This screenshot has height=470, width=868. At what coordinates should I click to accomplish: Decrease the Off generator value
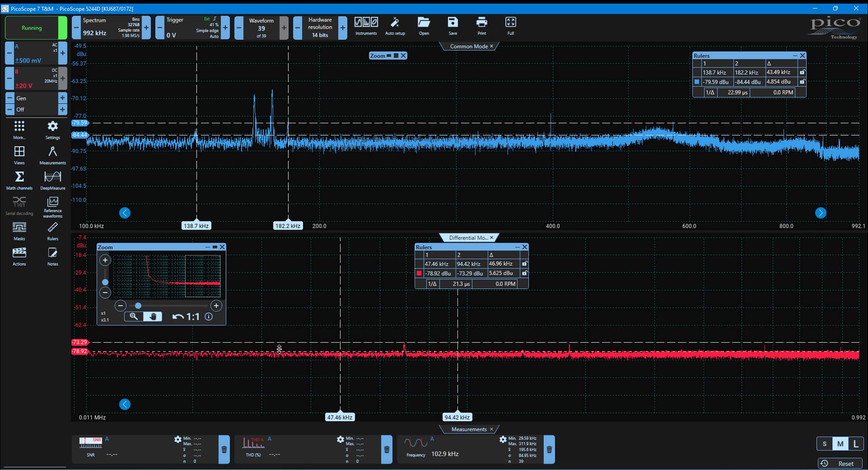pyautogui.click(x=9, y=109)
